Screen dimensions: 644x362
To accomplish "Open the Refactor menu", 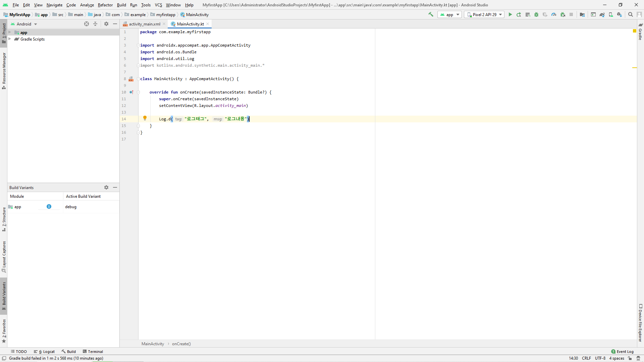I will coord(105,5).
